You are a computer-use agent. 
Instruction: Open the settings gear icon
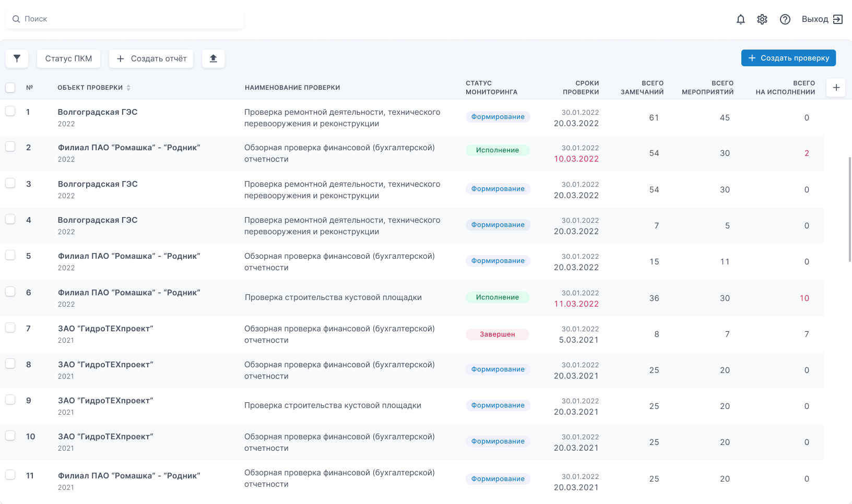coord(762,19)
